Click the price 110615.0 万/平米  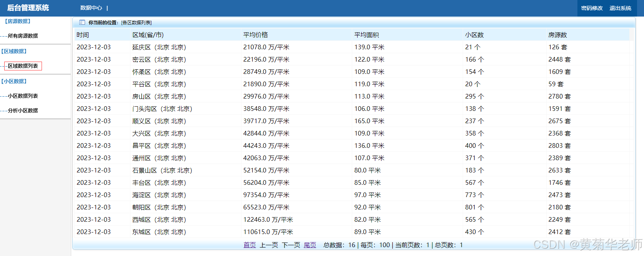click(268, 232)
